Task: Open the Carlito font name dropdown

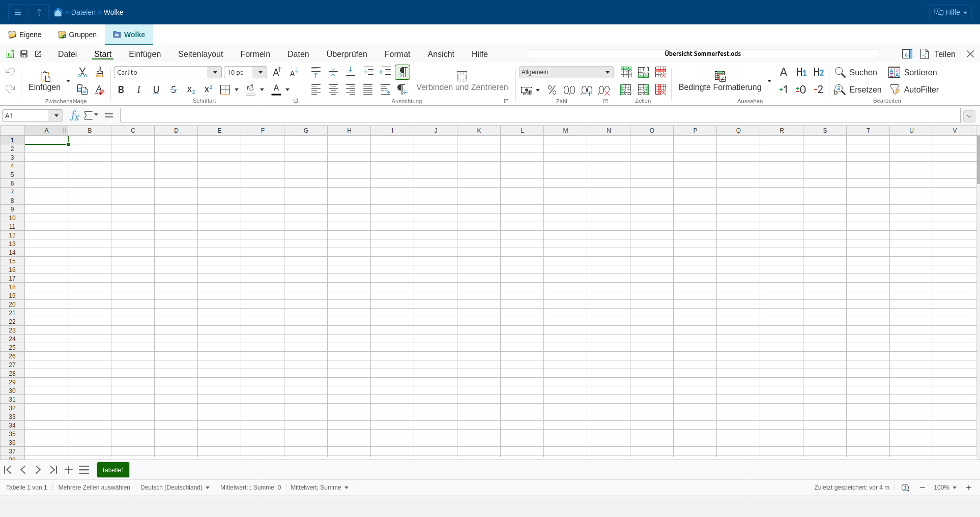Action: click(x=215, y=72)
